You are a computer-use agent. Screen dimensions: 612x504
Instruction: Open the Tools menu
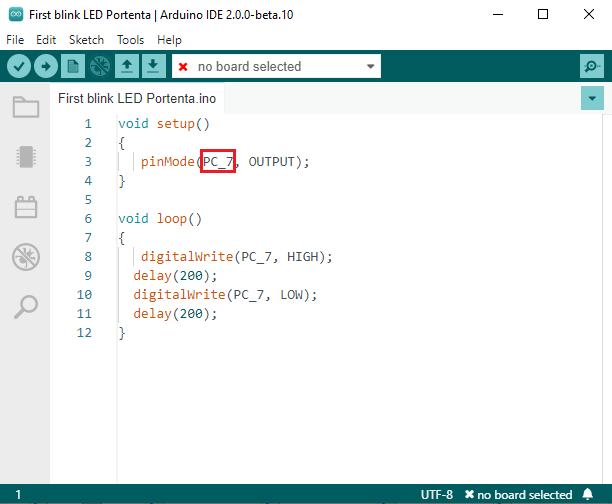[x=130, y=40]
